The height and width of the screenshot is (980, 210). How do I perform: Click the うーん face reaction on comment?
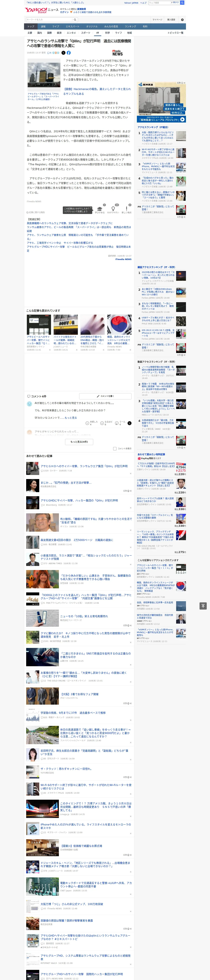coord(120,423)
